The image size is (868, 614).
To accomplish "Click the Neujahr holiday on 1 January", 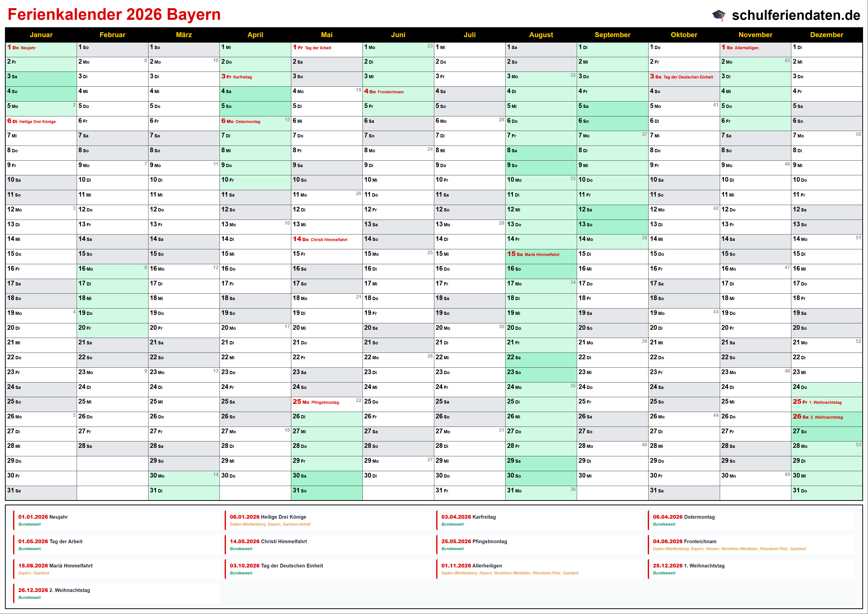I will click(28, 48).
